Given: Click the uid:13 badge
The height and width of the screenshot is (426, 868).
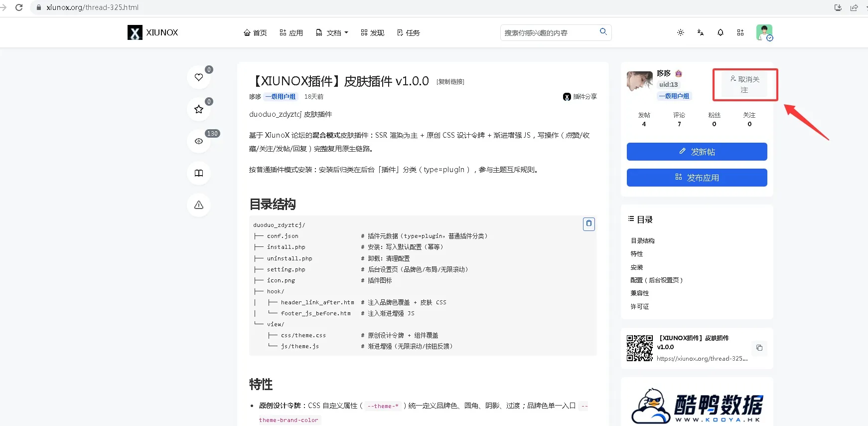Looking at the screenshot, I should tap(668, 84).
